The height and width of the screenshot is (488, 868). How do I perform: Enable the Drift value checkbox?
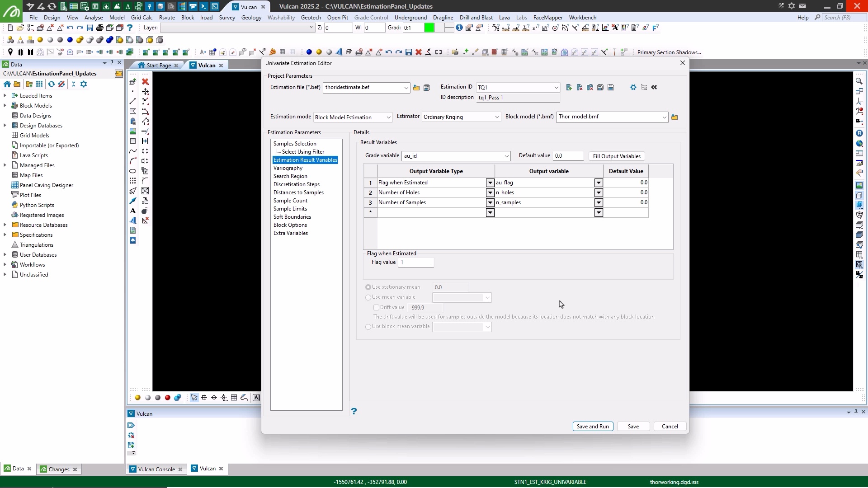point(376,308)
